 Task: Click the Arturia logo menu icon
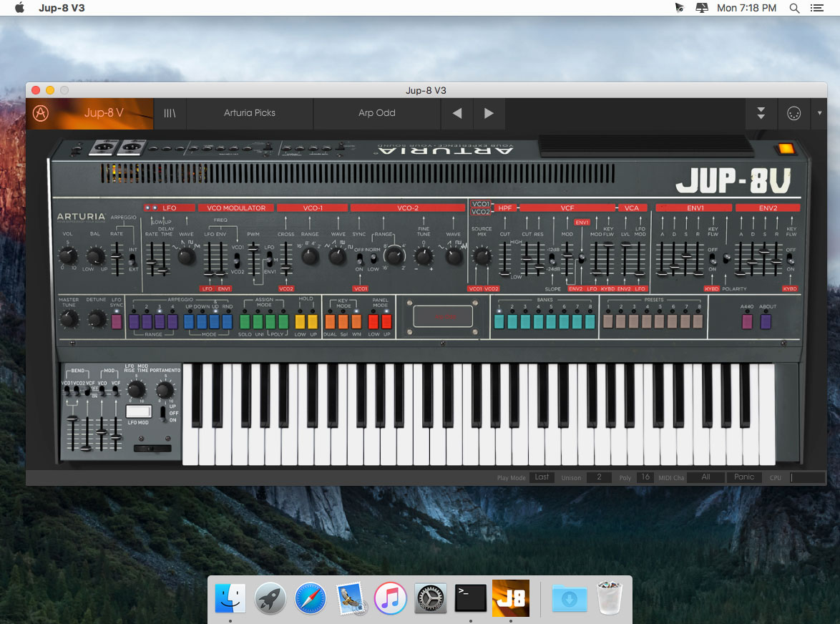point(41,113)
